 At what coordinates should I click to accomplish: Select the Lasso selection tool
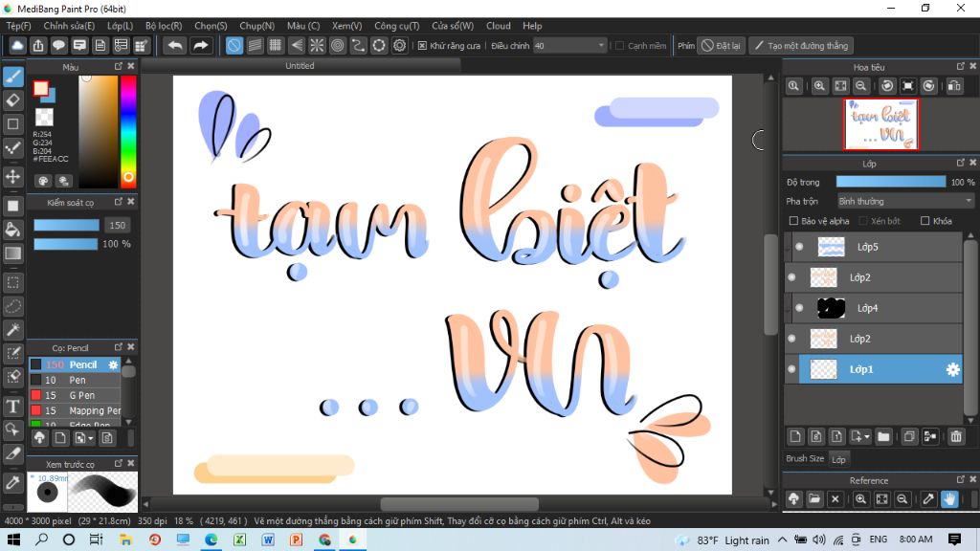13,306
